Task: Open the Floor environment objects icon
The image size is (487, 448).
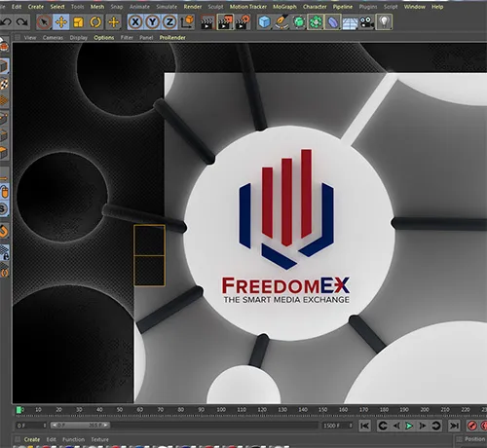Action: tap(350, 22)
